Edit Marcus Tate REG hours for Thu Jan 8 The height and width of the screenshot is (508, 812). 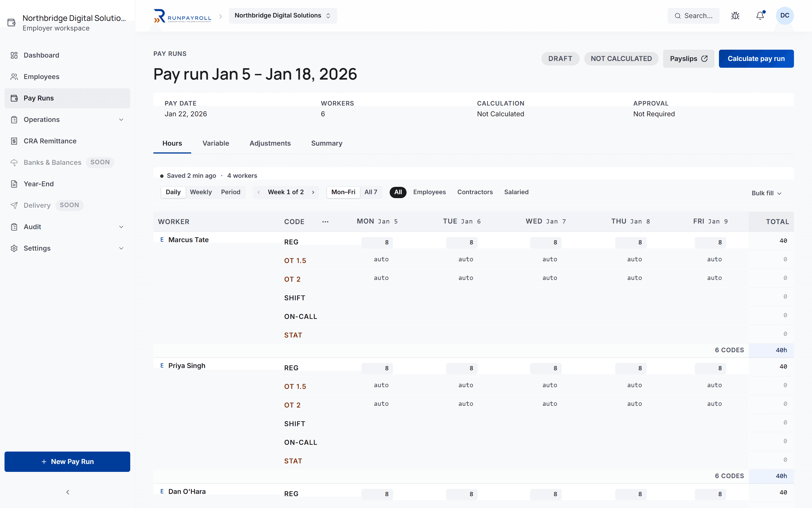coord(631,243)
